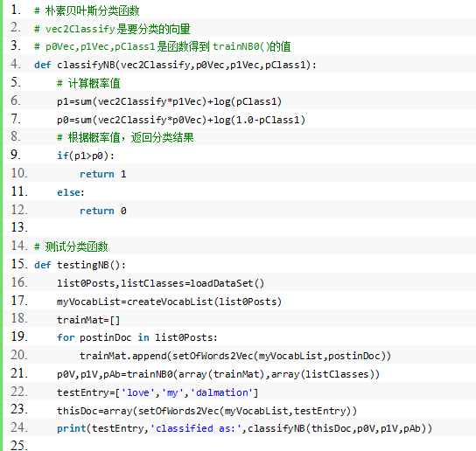Click line number 1 in the gutter
Image resolution: width=476 pixels, height=451 pixels.
16,10
